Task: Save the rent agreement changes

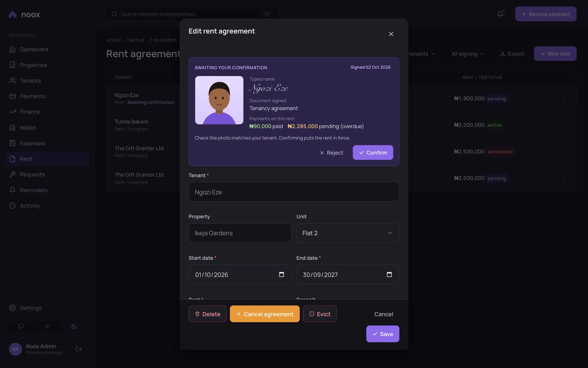Action: click(382, 334)
